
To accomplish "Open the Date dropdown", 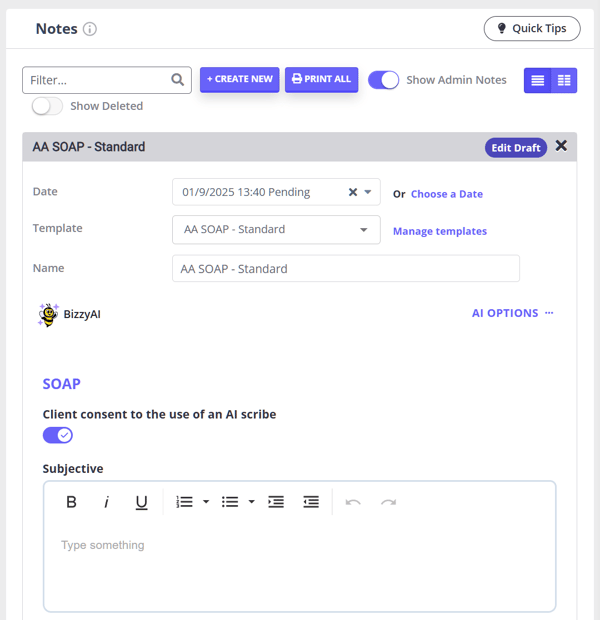I will (367, 192).
